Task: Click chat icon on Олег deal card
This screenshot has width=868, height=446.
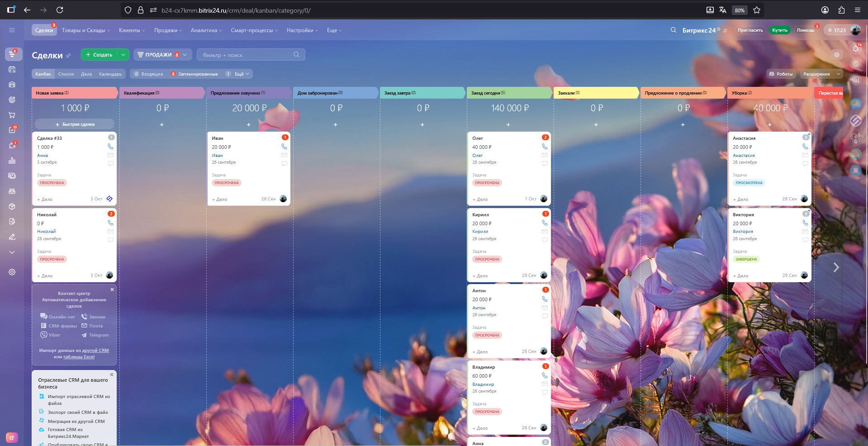Action: coord(545,164)
